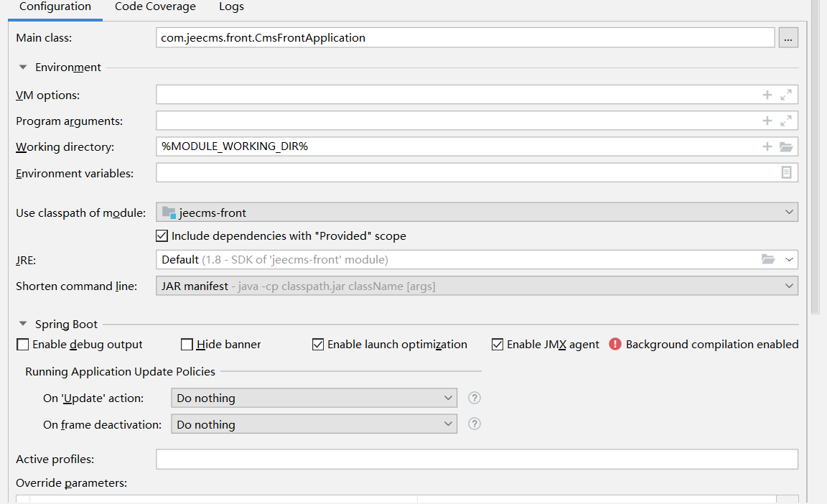
Task: Check the Hide banner option
Action: click(187, 345)
